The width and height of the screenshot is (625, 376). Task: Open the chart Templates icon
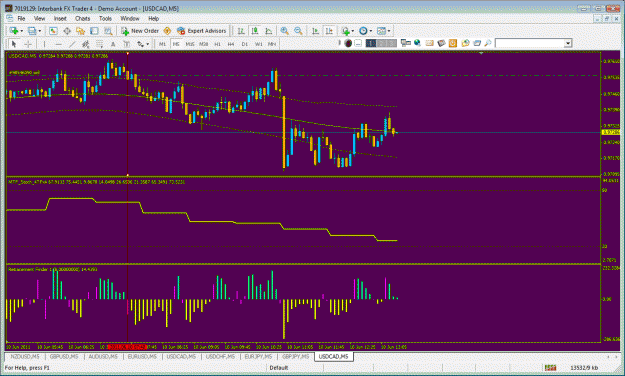[381, 31]
